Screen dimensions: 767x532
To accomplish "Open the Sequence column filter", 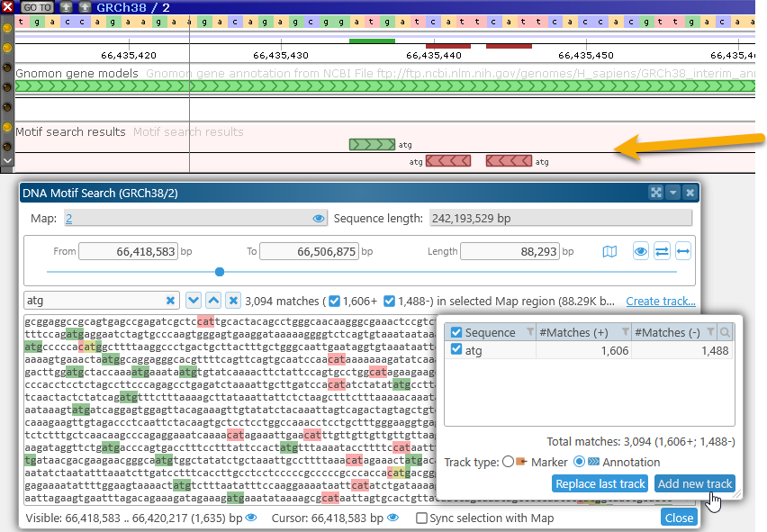I will pos(529,333).
